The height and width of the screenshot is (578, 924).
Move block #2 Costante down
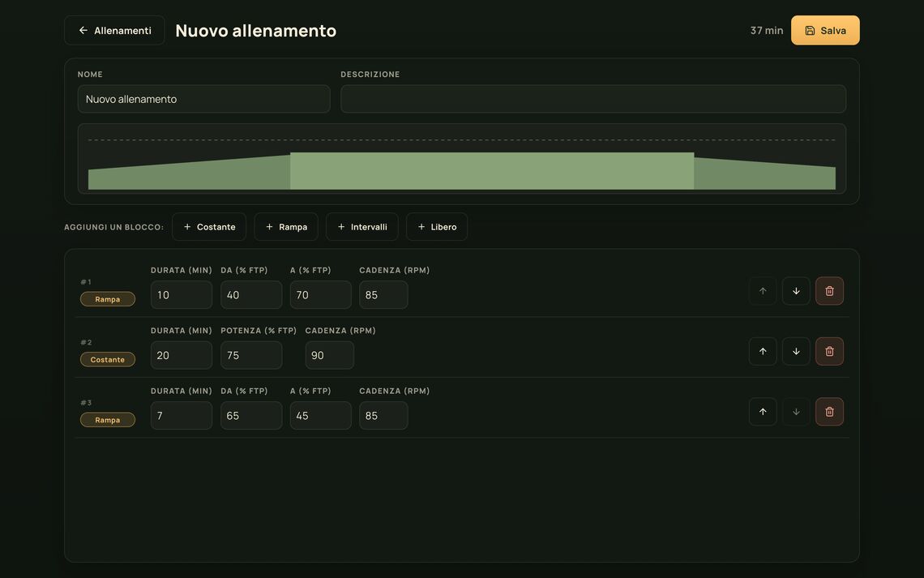[x=796, y=351]
